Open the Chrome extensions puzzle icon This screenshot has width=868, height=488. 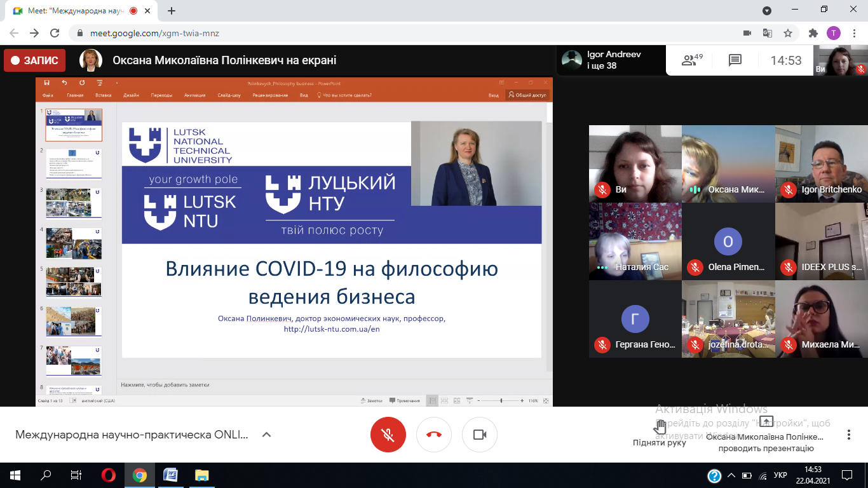813,33
